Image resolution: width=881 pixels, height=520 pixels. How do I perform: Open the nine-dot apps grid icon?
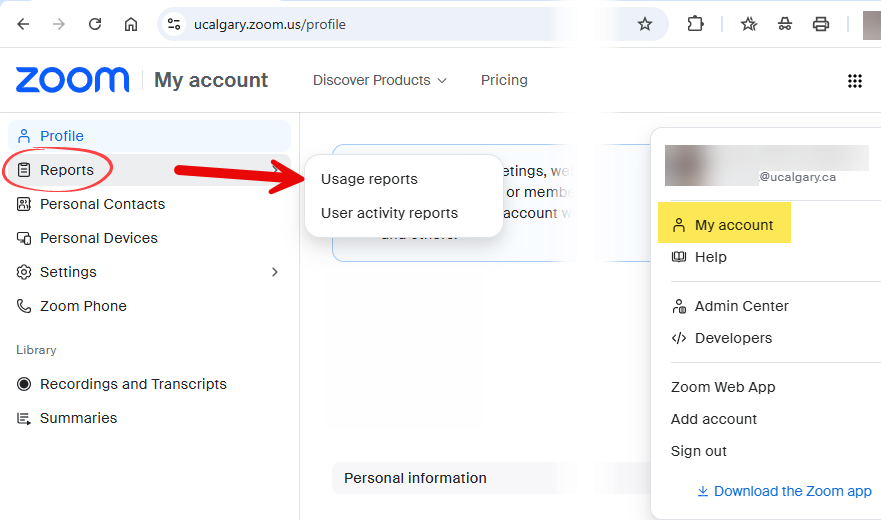click(855, 81)
